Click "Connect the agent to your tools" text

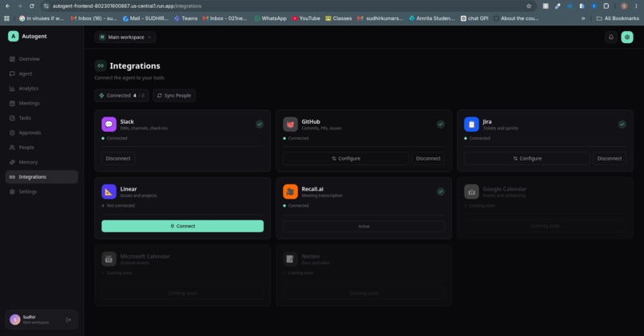click(129, 77)
